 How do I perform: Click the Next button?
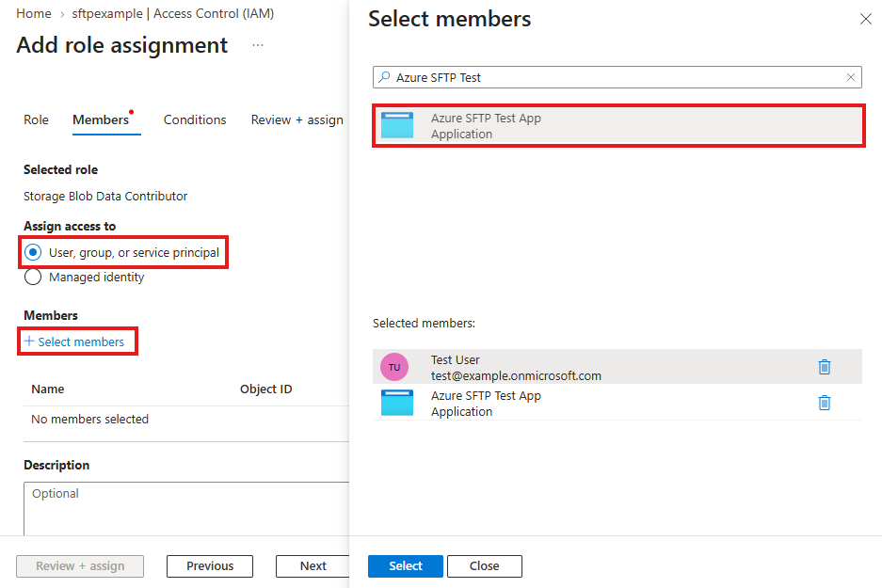(x=313, y=566)
